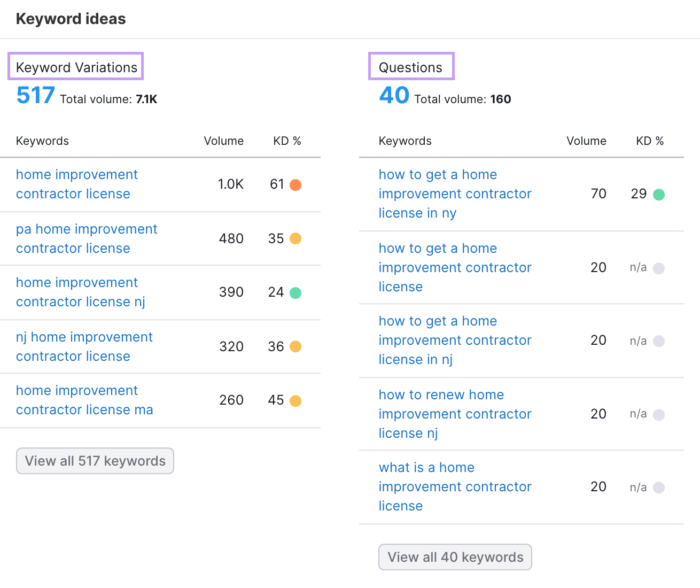Switch to the Questions section
Viewport: 700px width, 588px height.
click(411, 66)
